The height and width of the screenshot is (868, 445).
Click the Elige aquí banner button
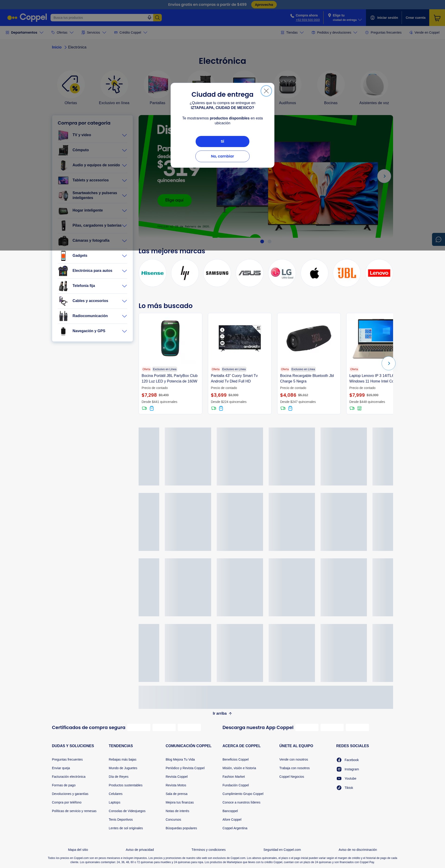pyautogui.click(x=174, y=200)
